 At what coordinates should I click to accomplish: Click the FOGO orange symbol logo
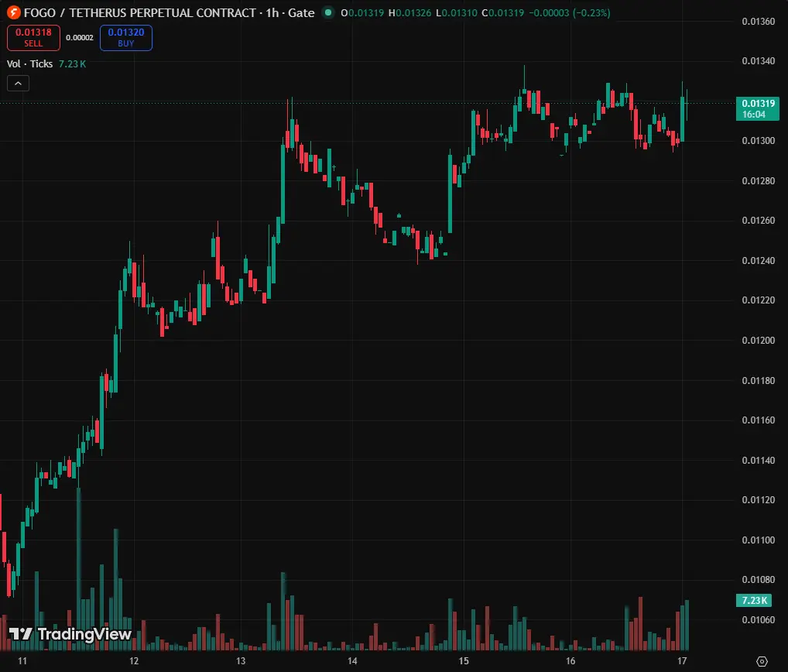(x=14, y=12)
